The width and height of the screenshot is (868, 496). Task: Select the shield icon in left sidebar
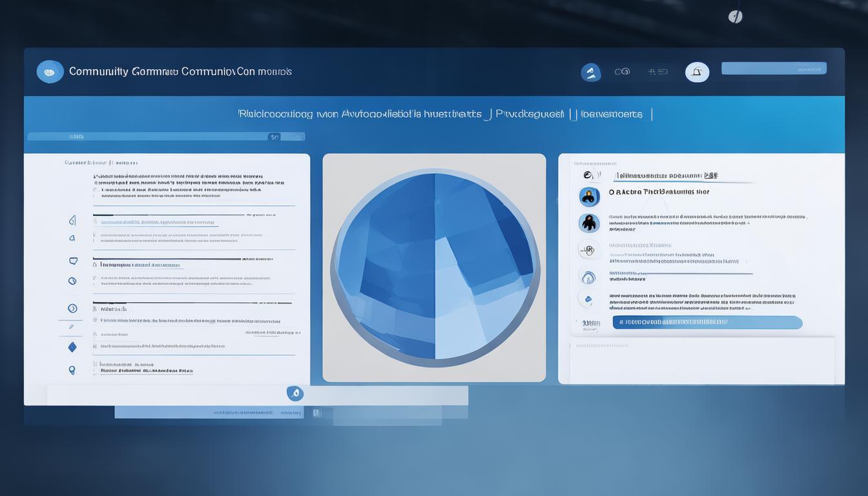click(72, 261)
